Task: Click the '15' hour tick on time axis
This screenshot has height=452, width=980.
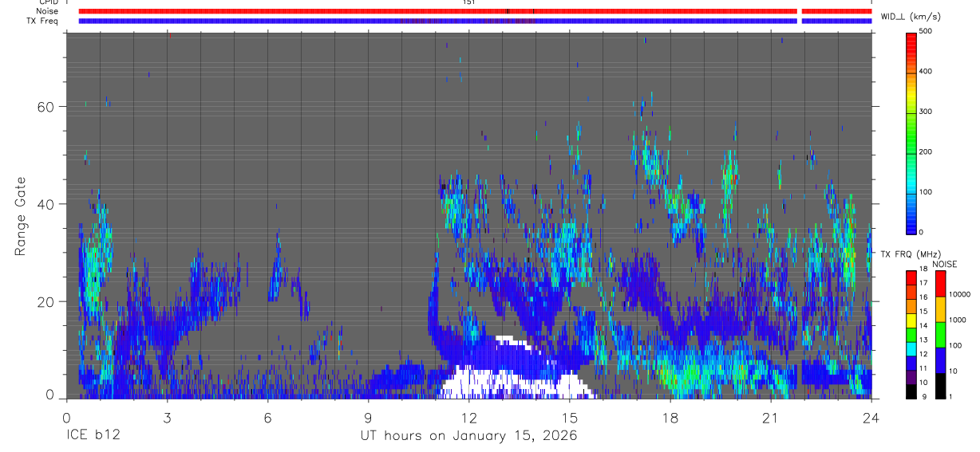Action: pyautogui.click(x=570, y=418)
